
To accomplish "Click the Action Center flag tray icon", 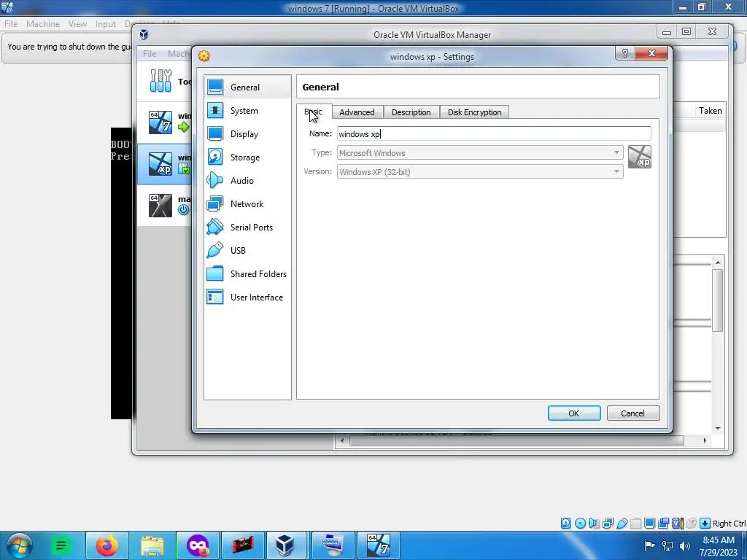I will (649, 545).
